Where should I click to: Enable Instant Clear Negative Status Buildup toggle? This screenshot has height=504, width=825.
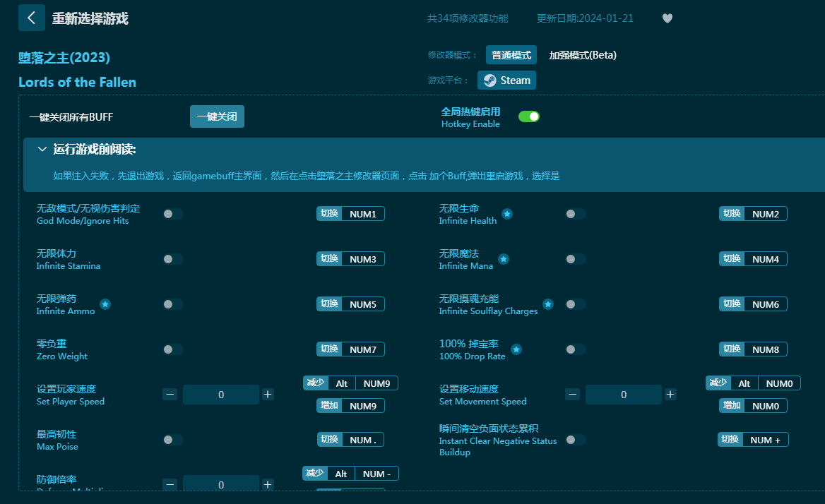click(576, 440)
